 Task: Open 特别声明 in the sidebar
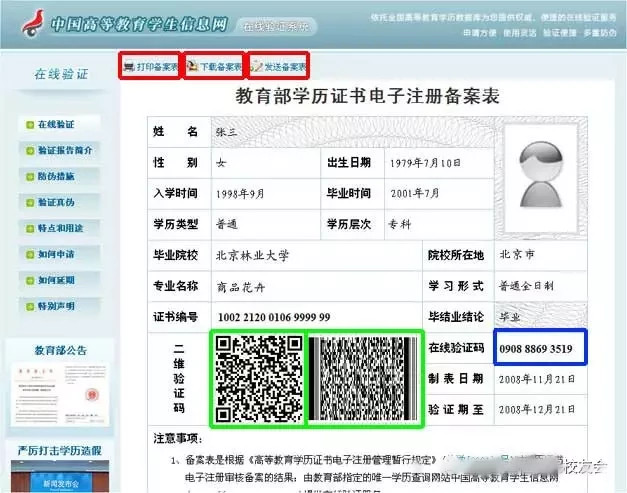tap(59, 306)
